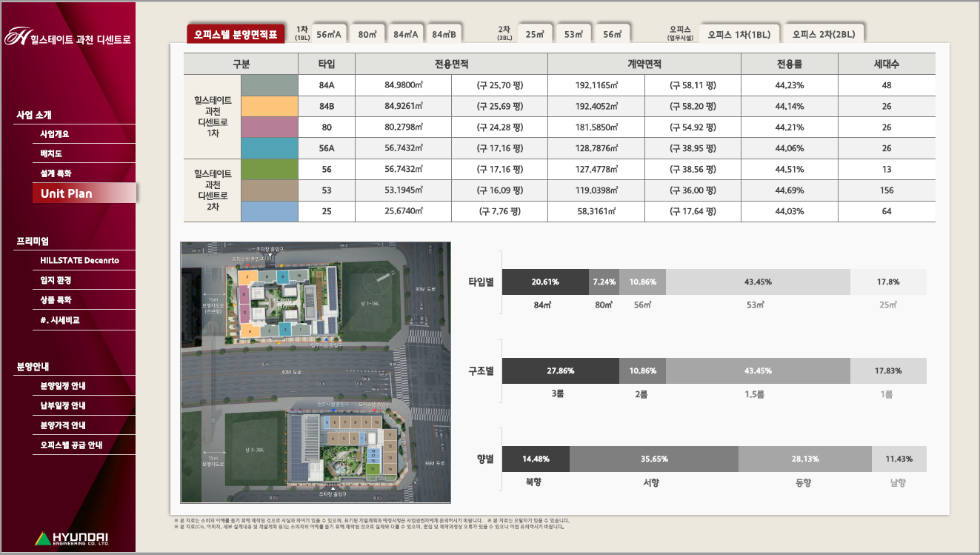Image resolution: width=980 pixels, height=555 pixels.
Task: Click the pink swatch for type 80
Action: tap(270, 127)
